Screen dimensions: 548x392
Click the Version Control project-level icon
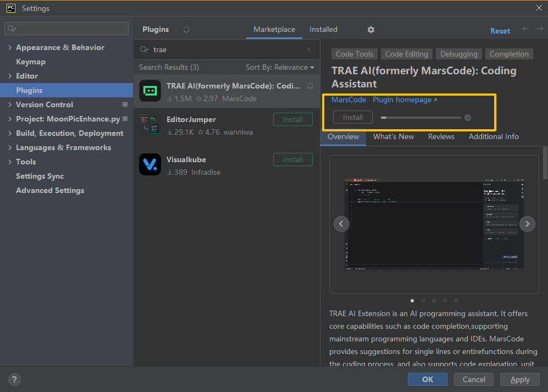pos(125,104)
